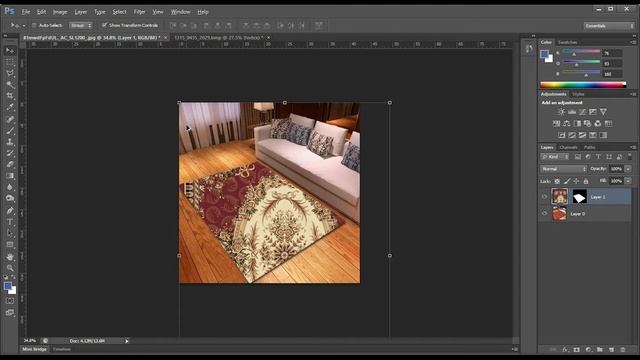Open the Filter menu

point(139,12)
